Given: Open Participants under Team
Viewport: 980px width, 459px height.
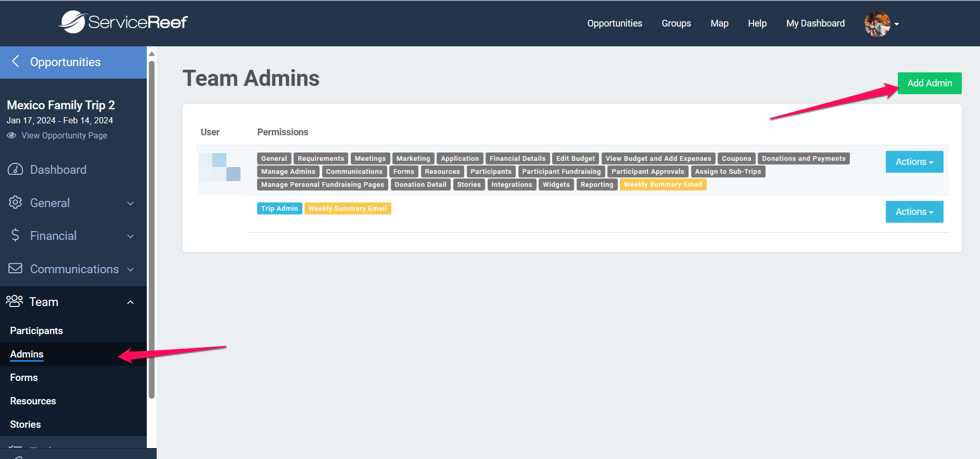Looking at the screenshot, I should [x=36, y=331].
